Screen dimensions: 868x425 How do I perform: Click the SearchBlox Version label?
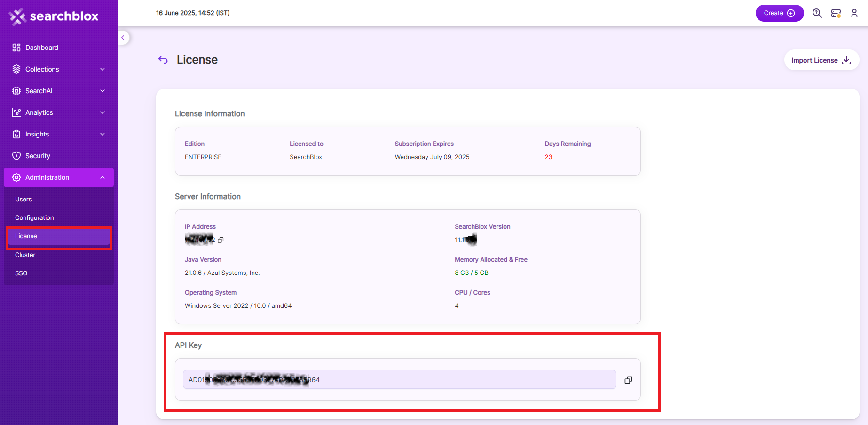point(482,227)
